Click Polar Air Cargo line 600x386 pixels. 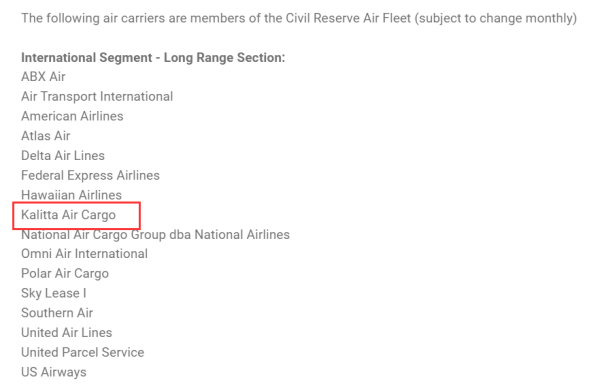click(x=65, y=274)
